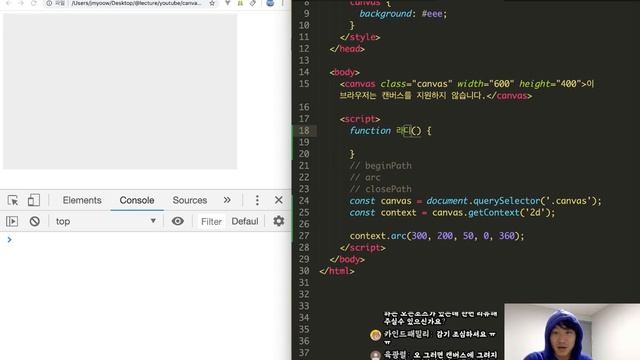Screen dimensions: 640x360
Task: Open the DevTools three-dot customize menu
Action: [x=257, y=200]
